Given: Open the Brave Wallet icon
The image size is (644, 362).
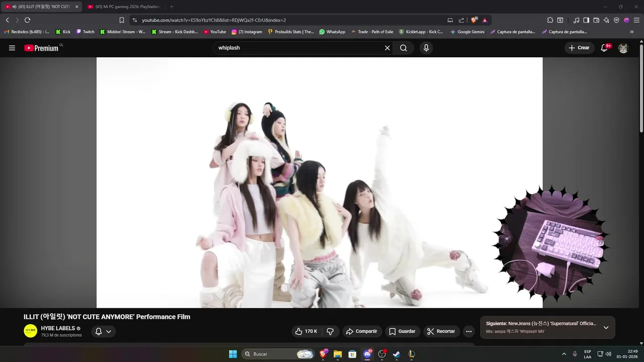Looking at the screenshot, I should point(596,20).
